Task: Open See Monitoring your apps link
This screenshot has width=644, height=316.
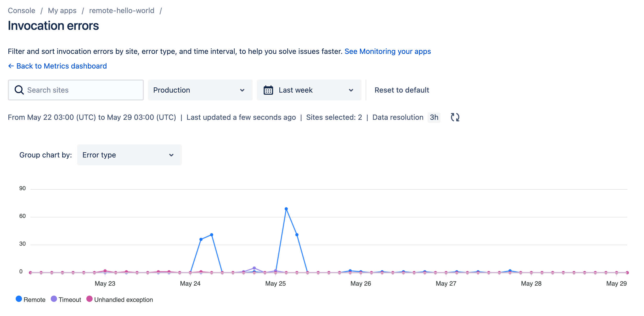Action: click(388, 51)
